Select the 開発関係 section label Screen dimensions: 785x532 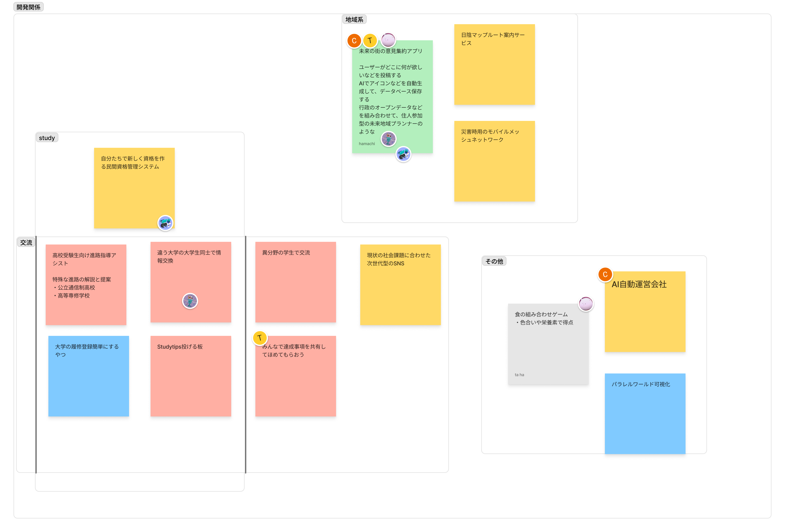click(28, 7)
